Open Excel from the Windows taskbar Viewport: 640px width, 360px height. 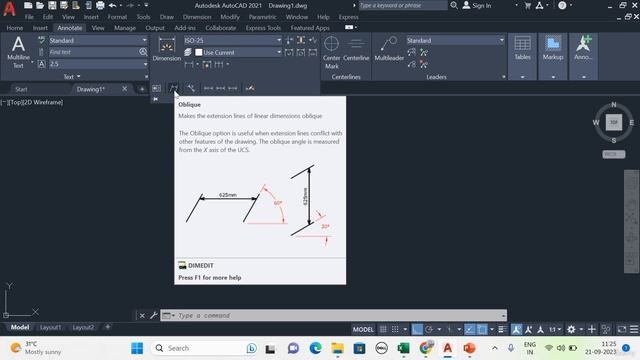[403, 348]
